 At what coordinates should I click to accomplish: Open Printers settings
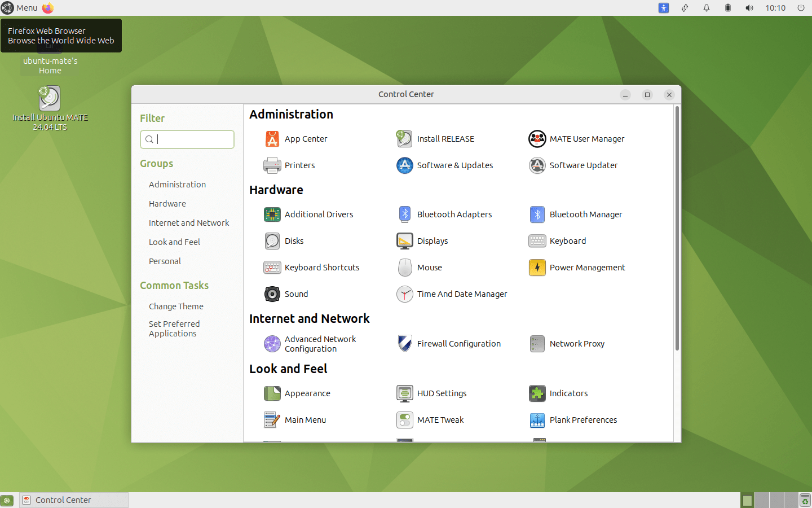click(299, 165)
